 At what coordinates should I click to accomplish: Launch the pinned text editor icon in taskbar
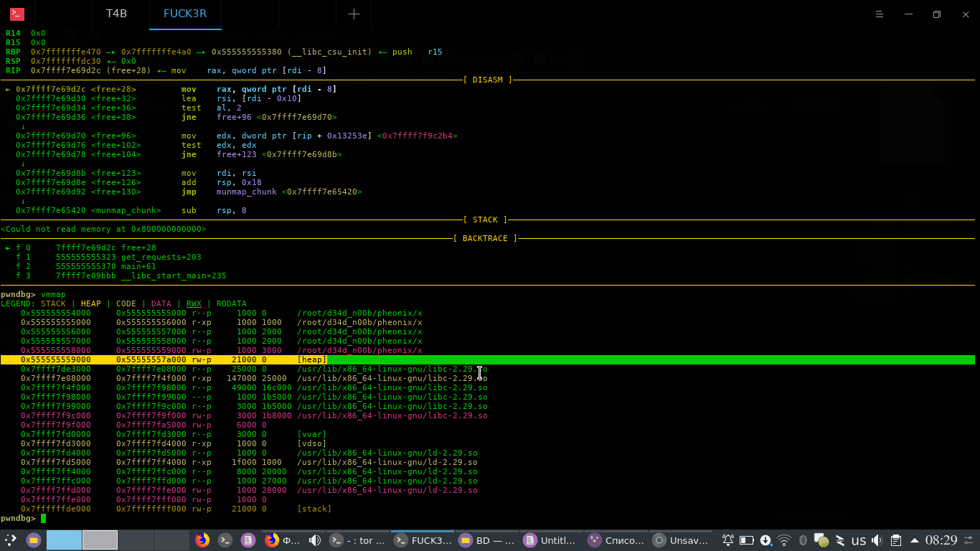[x=248, y=540]
